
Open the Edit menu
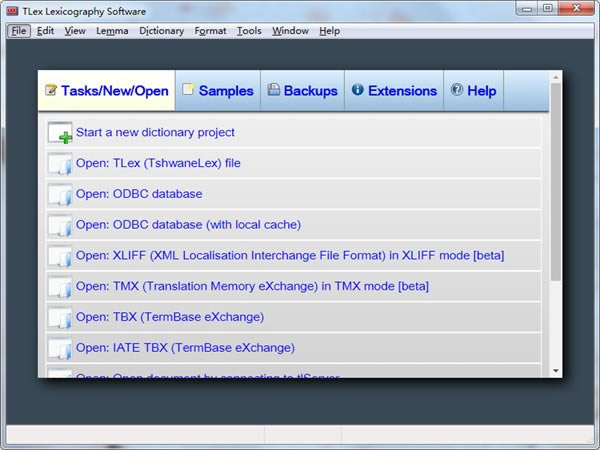click(45, 31)
